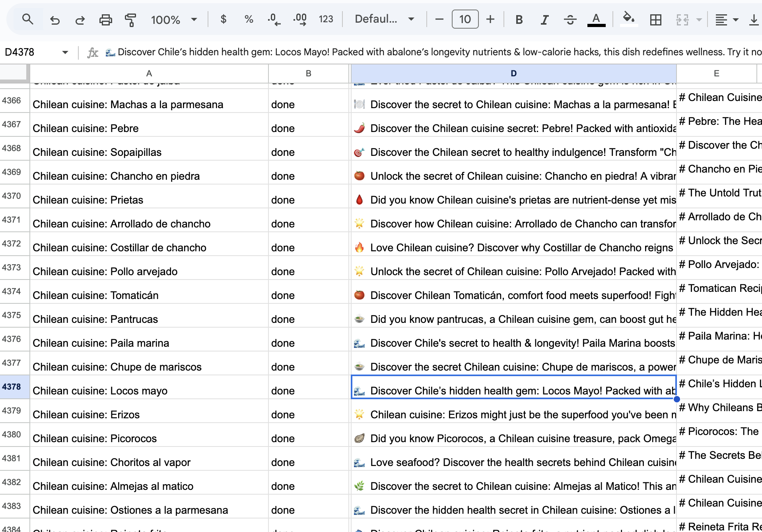
Task: Toggle strikethrough formatting
Action: tap(570, 19)
